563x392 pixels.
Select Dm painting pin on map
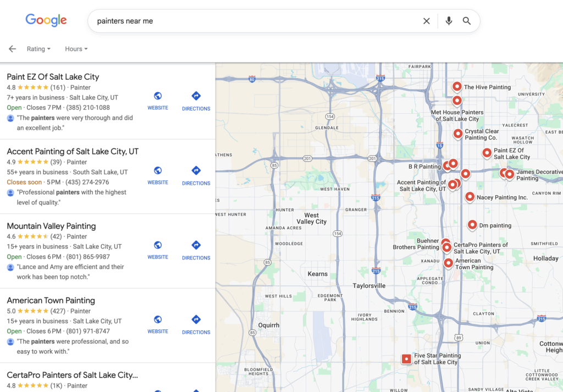[472, 224]
